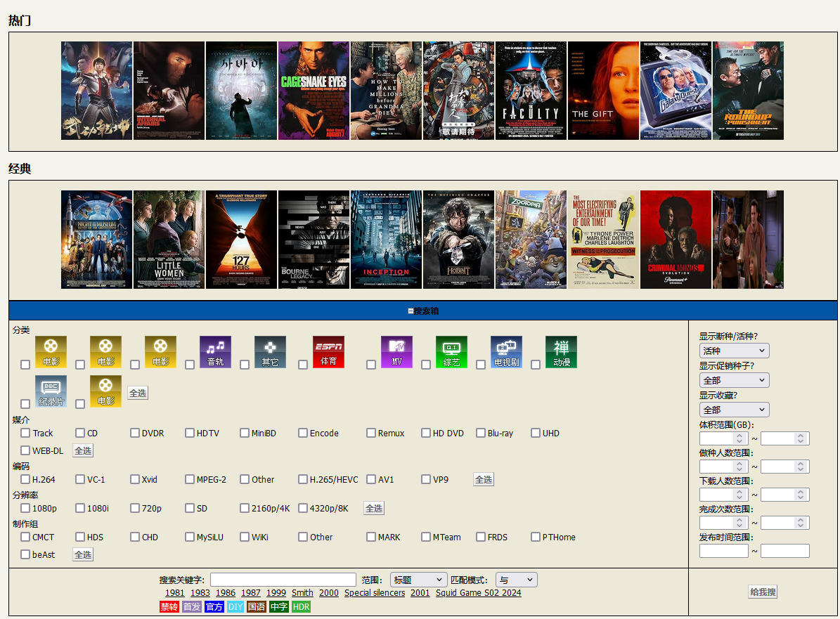Click the green HDR tag
Viewport: 840px width, 619px height.
click(x=301, y=606)
